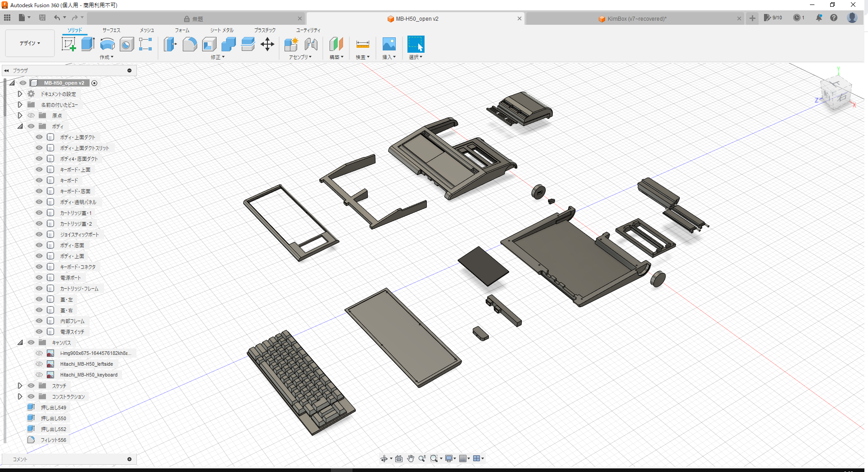Screen dimensions: 868x472
Task: Click the Pan icon in navigation bar
Action: 410,458
